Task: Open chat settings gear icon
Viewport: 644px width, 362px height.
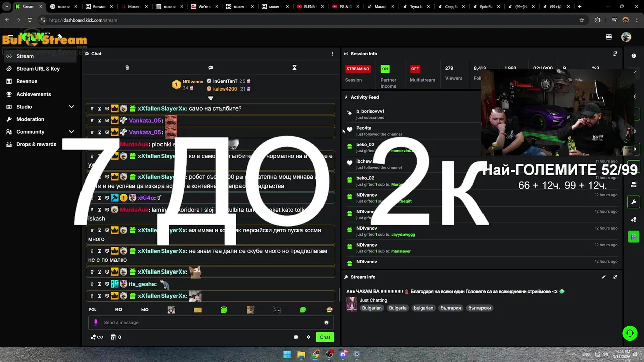Action: (308, 337)
